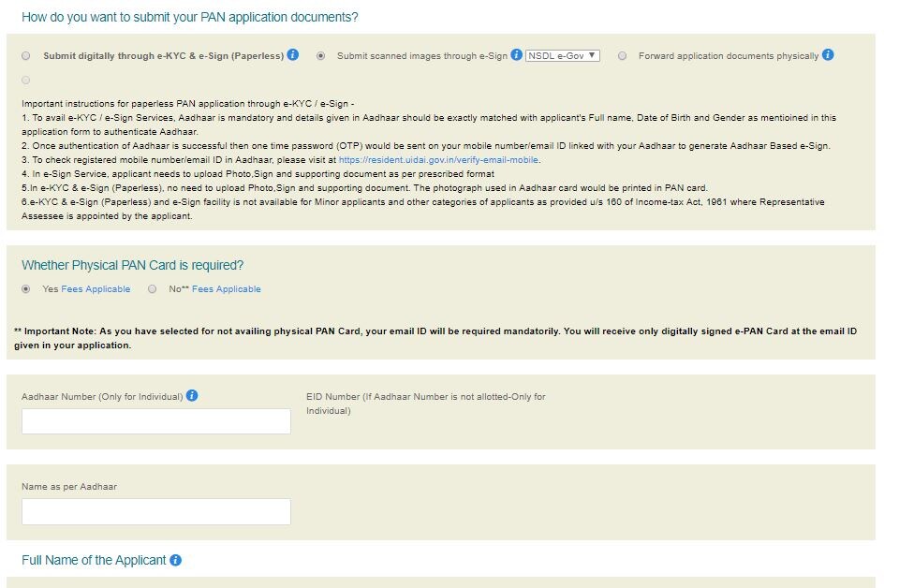
Task: Click info icon beside Full Name of Applicant
Action: [175, 560]
